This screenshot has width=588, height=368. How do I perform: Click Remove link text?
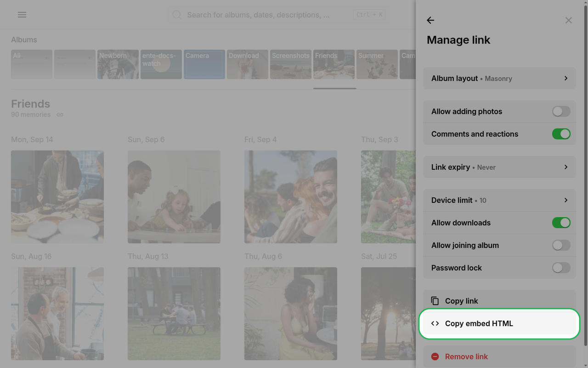pyautogui.click(x=466, y=356)
